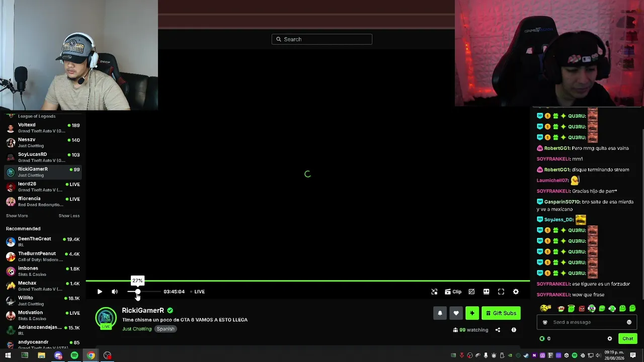Play the stream video

100,292
